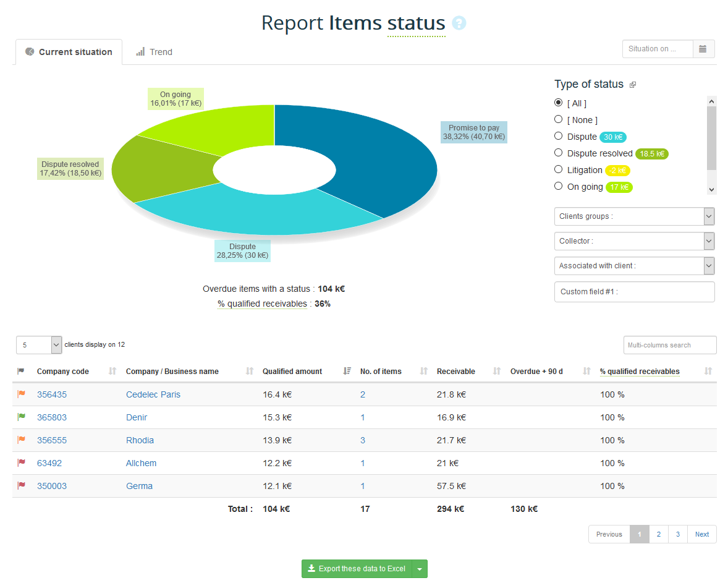The height and width of the screenshot is (583, 728).
Task: Click the Dispute resolved 18.5 k€ badge
Action: pos(652,154)
